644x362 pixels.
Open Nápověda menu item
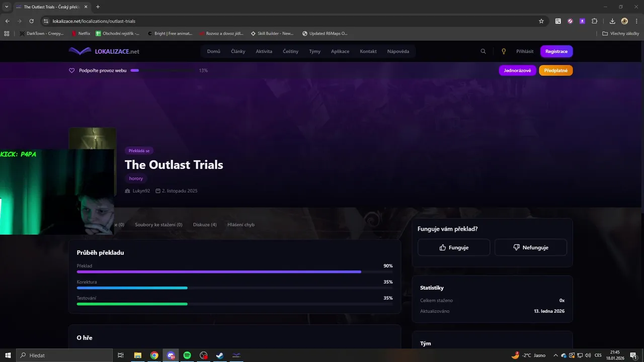(x=398, y=51)
